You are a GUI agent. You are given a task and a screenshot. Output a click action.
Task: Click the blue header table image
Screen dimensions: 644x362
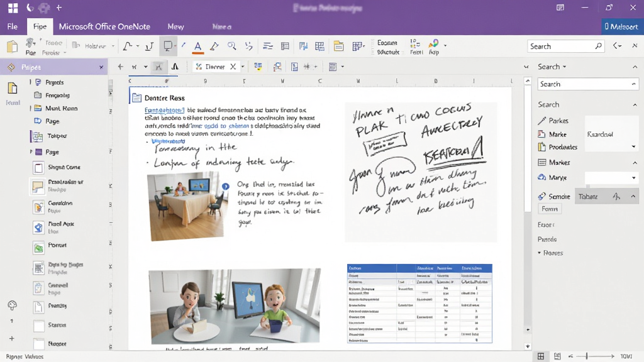419,304
